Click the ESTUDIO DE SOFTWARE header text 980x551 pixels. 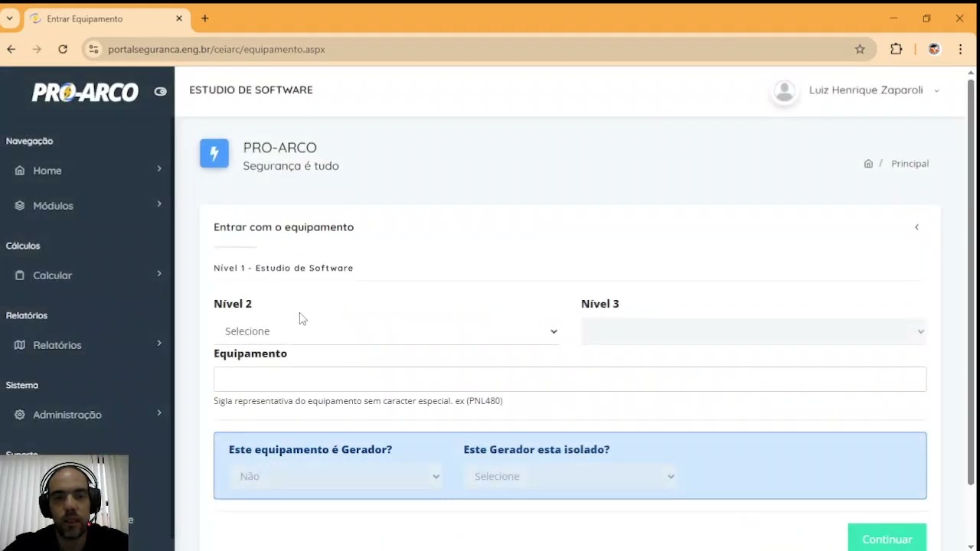coord(251,90)
